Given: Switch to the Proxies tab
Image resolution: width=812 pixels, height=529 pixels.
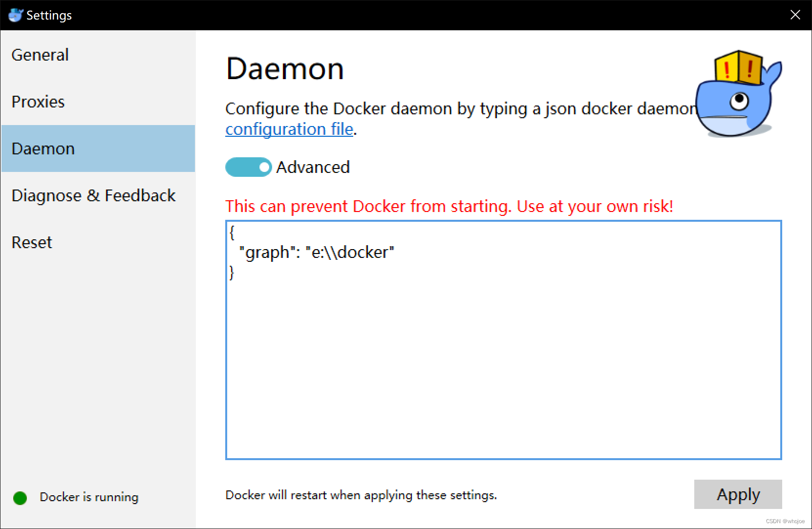Looking at the screenshot, I should tap(98, 102).
